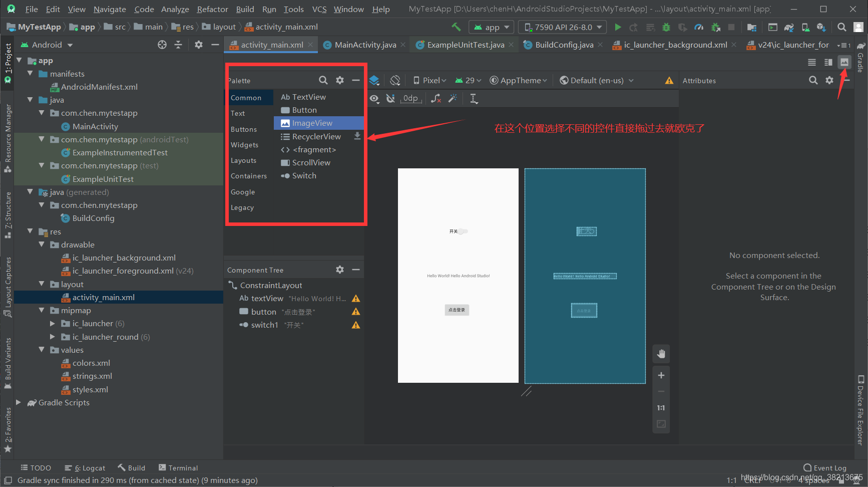Switch editor to Split view mode
Screen dimensions: 868x487
(x=828, y=62)
